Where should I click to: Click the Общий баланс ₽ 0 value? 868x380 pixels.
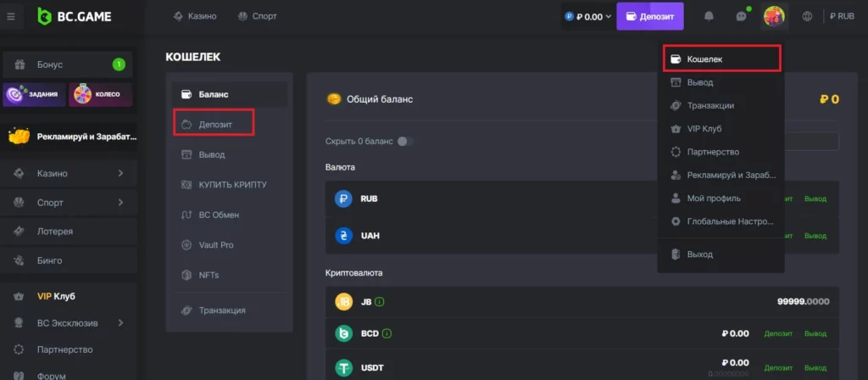[x=829, y=100]
